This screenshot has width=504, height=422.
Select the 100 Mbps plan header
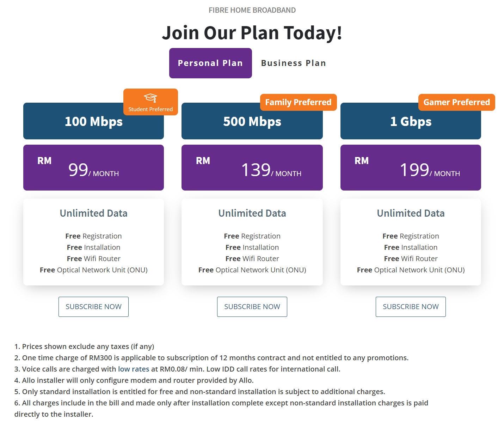coord(93,122)
